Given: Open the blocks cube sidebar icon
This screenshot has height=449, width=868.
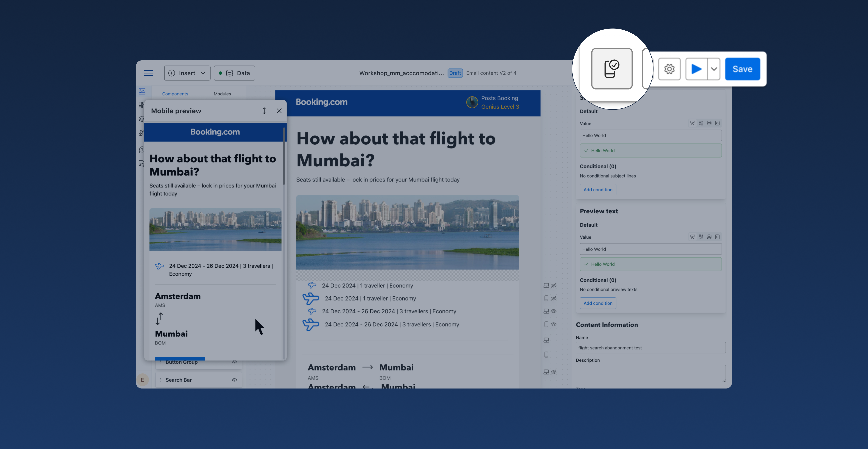Looking at the screenshot, I should [142, 133].
